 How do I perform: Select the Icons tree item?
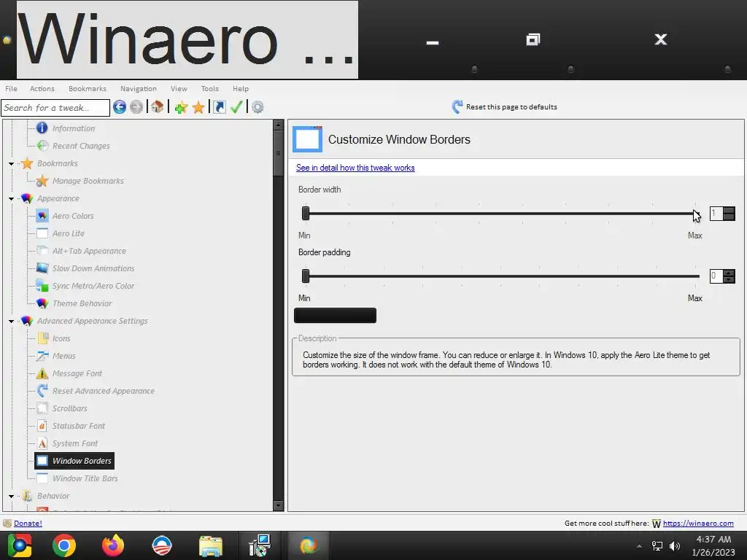click(61, 338)
